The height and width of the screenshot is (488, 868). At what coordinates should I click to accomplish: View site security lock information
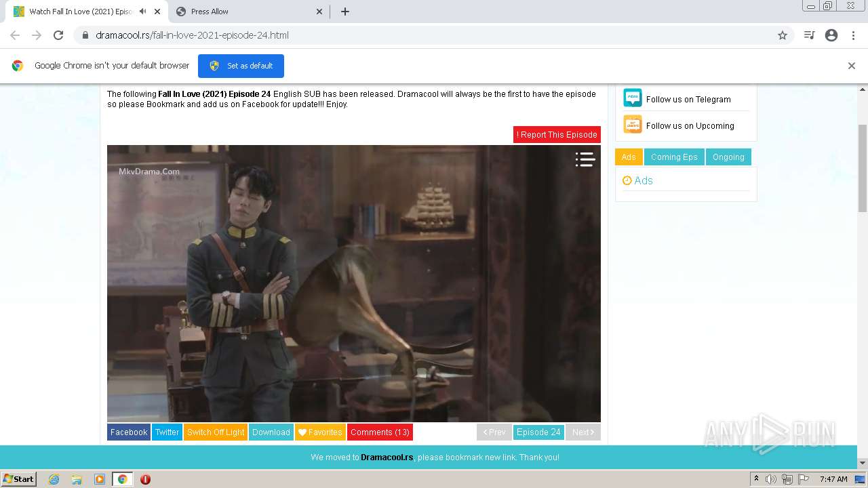coord(85,35)
